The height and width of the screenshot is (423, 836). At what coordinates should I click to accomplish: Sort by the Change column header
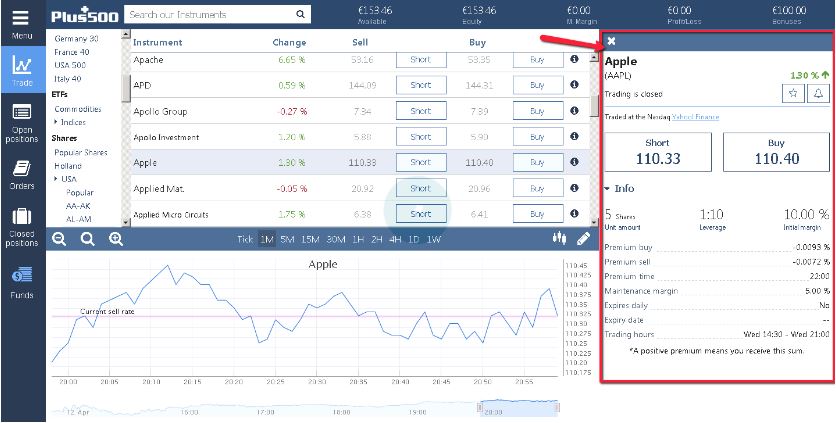coord(289,43)
